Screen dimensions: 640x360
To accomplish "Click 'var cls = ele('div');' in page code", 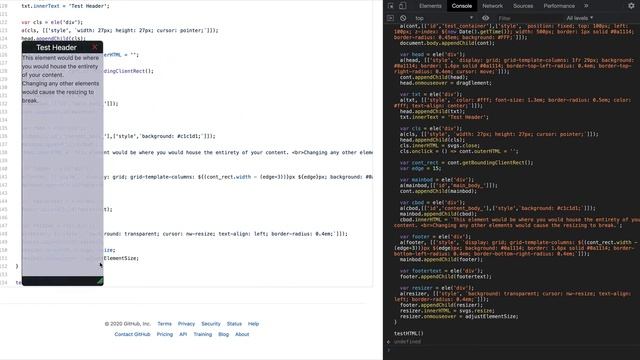I will [x=52, y=22].
